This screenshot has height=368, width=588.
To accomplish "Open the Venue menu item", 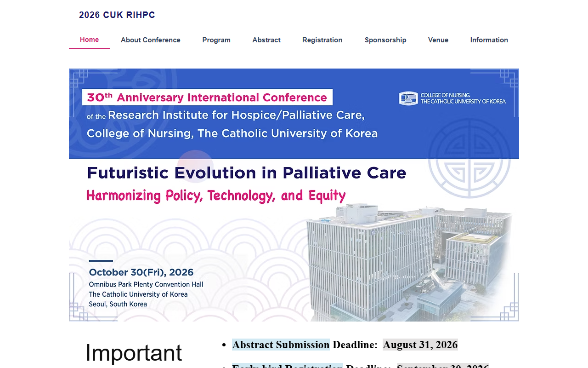I will click(x=438, y=40).
